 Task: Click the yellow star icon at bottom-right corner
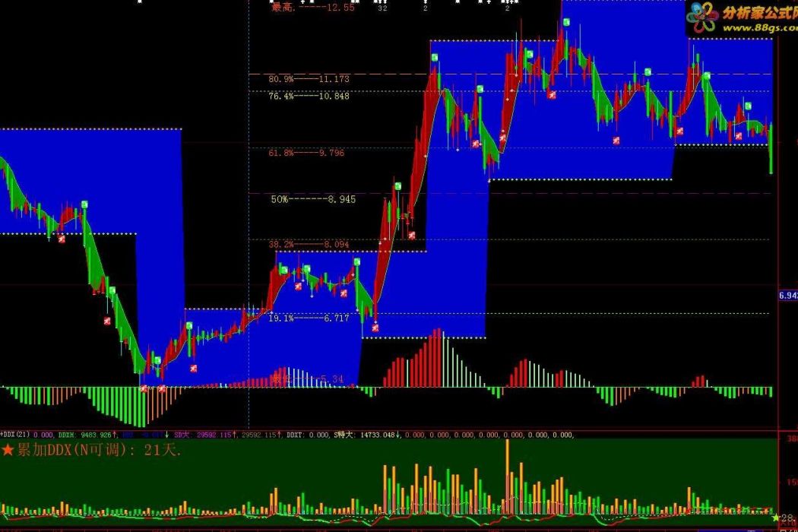[x=776, y=518]
